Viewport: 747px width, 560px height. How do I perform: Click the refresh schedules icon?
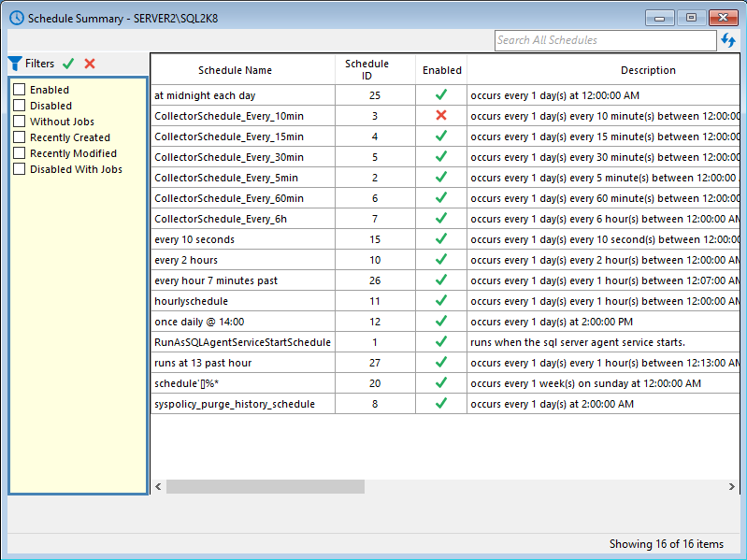728,40
